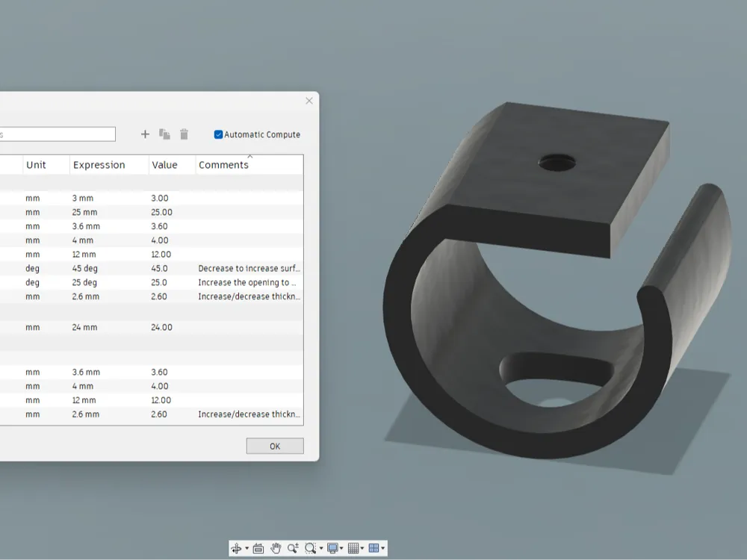Select the Pan hand tool
The width and height of the screenshot is (747, 560).
[x=276, y=548]
